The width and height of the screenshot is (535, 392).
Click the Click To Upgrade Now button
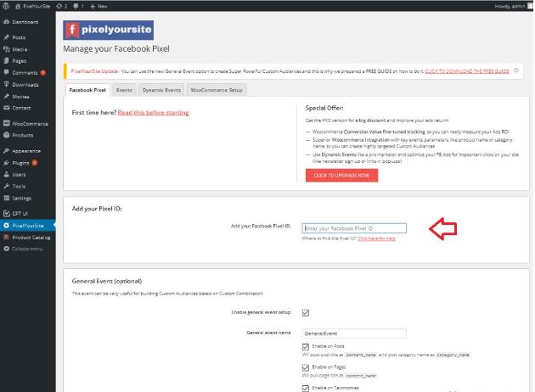coord(341,175)
